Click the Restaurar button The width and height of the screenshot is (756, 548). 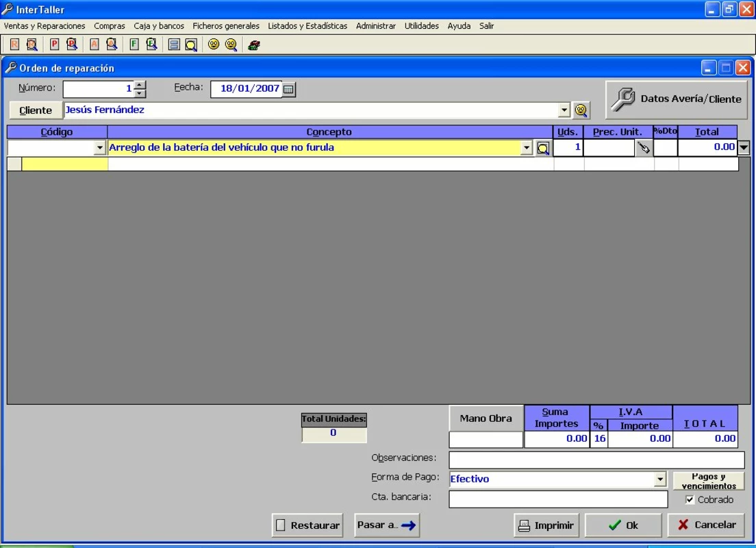pos(307,525)
